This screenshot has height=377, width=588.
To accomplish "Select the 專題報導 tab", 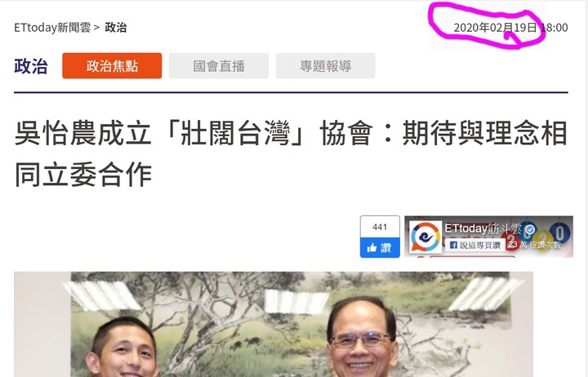I will click(326, 65).
